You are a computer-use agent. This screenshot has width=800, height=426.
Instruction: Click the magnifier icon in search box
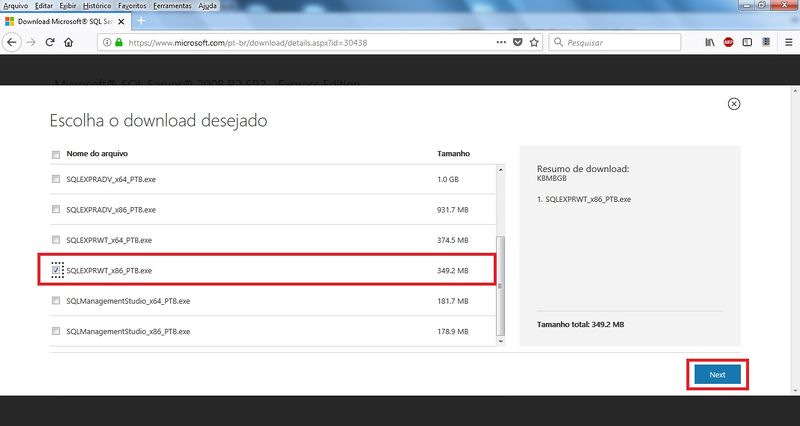(559, 42)
